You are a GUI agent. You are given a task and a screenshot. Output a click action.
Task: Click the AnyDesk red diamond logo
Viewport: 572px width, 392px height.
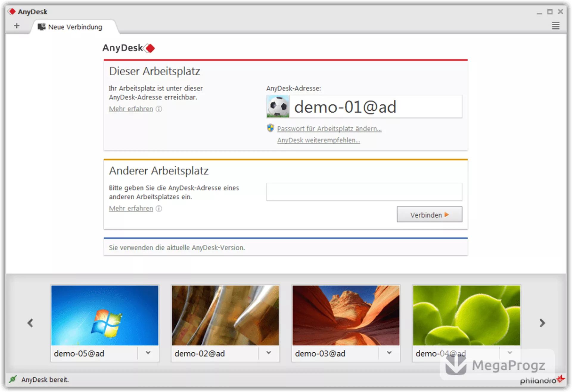coord(149,48)
